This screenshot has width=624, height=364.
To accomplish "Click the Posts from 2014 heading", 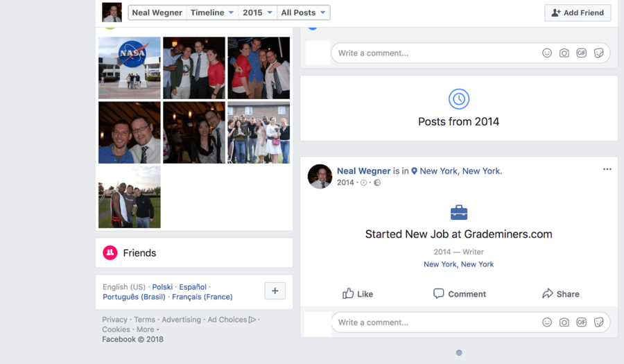I will [458, 122].
